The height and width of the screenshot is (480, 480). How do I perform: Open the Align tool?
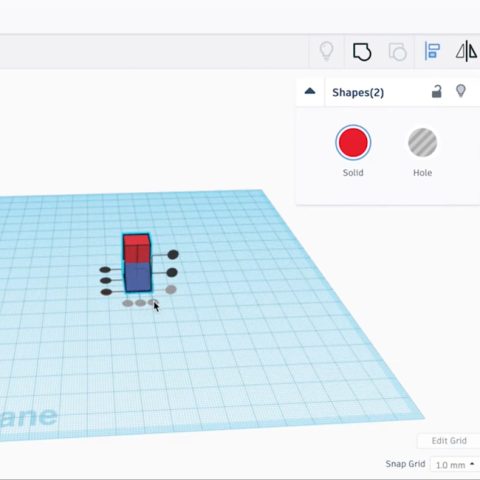click(432, 51)
